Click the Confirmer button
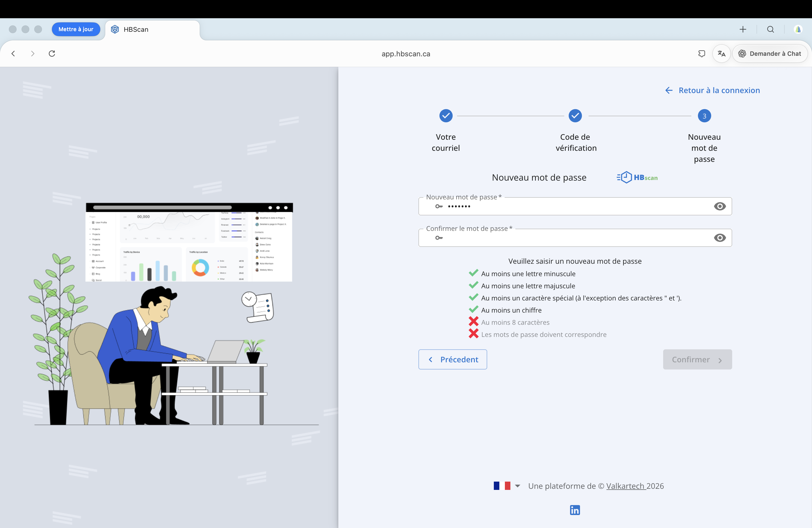This screenshot has height=528, width=812. (x=697, y=360)
